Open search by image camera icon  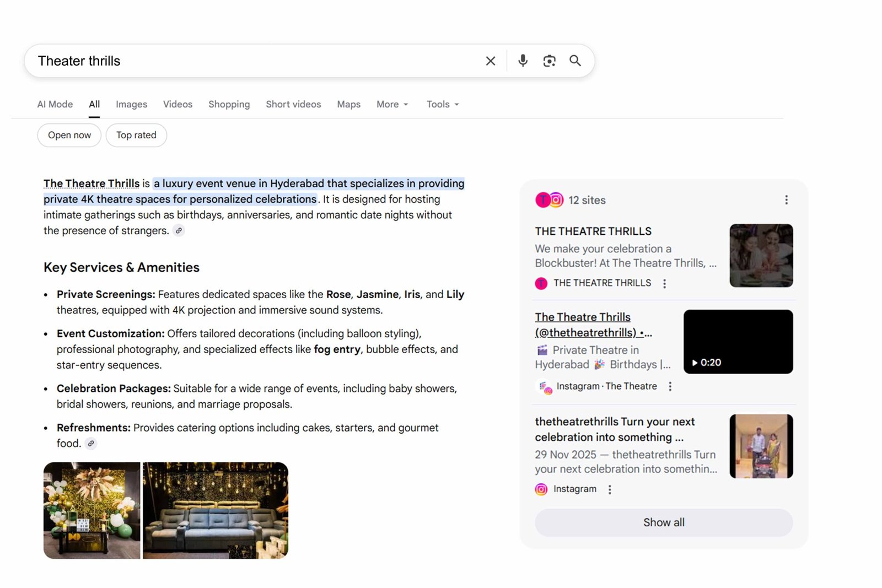pyautogui.click(x=549, y=61)
